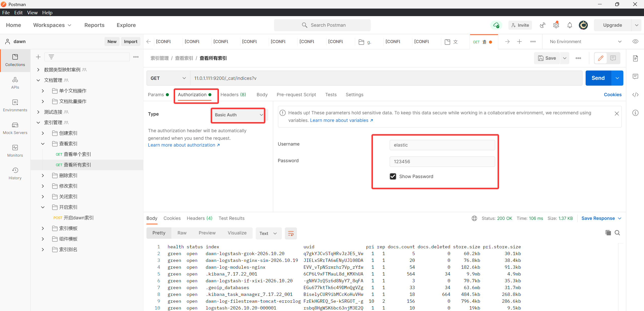This screenshot has height=311, width=644.
Task: Expand the 索引模板 folder
Action: 43,228
